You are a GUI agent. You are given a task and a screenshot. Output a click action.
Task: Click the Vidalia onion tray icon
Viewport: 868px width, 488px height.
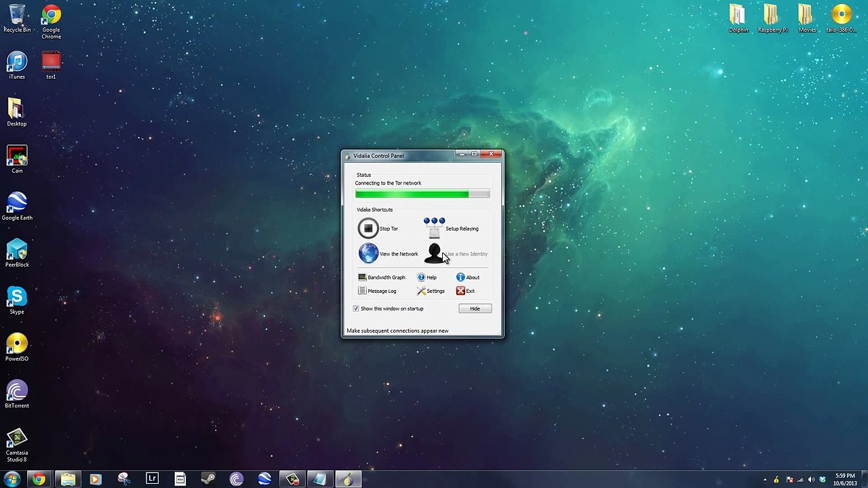776,480
